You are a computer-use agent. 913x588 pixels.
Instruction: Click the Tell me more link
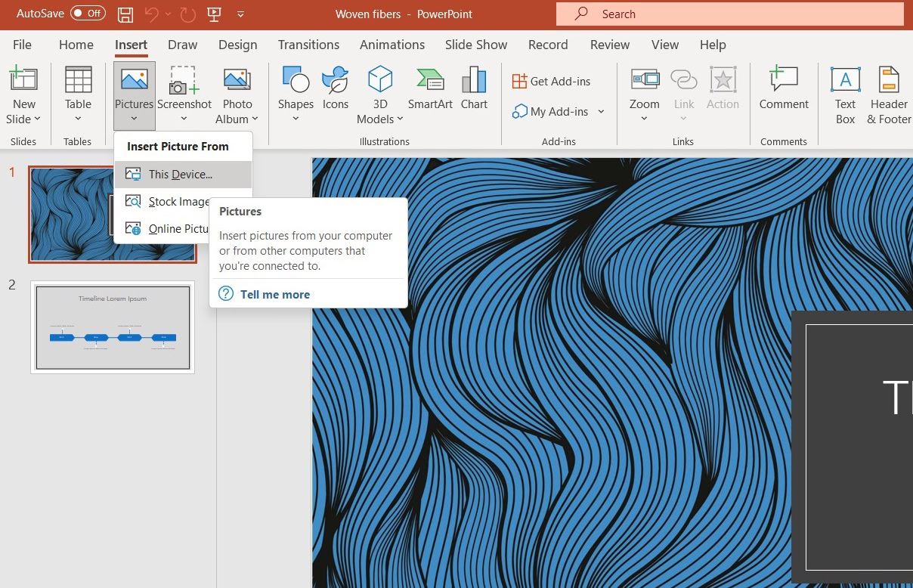(274, 295)
